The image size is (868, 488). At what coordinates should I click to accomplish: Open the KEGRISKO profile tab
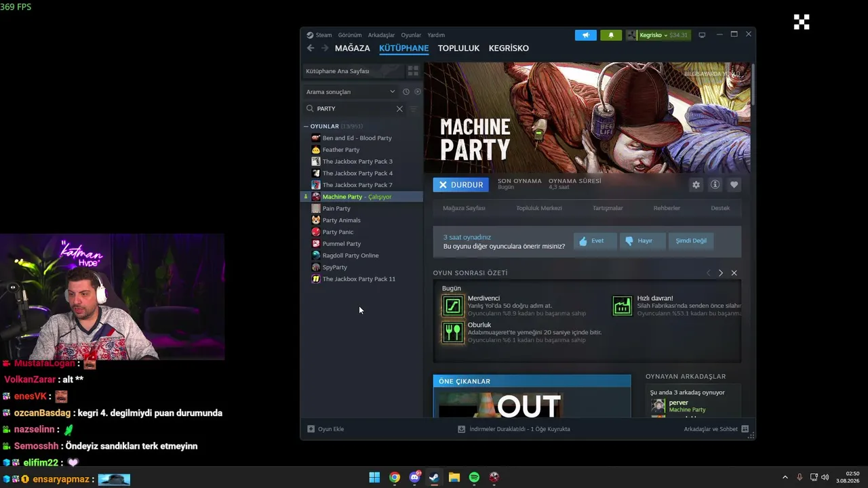click(509, 48)
